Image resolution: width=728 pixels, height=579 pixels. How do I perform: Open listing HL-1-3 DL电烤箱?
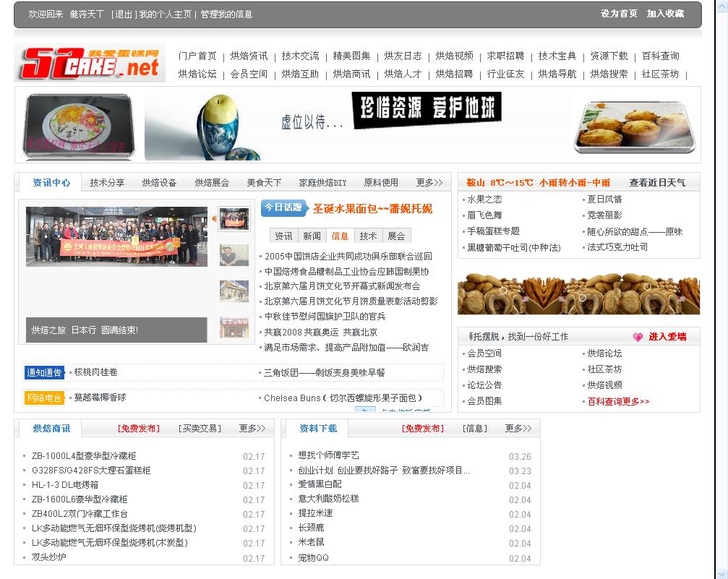click(65, 485)
